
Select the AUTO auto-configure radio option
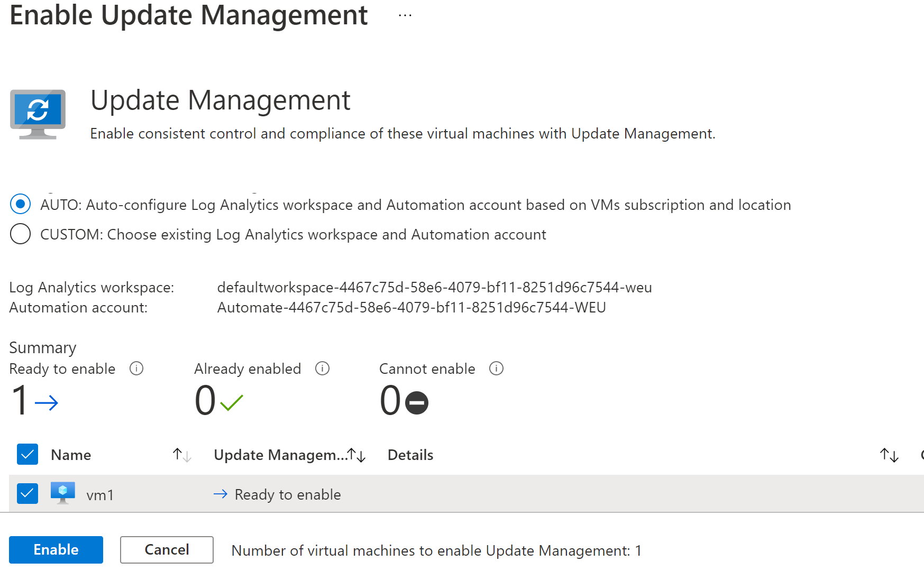click(21, 204)
